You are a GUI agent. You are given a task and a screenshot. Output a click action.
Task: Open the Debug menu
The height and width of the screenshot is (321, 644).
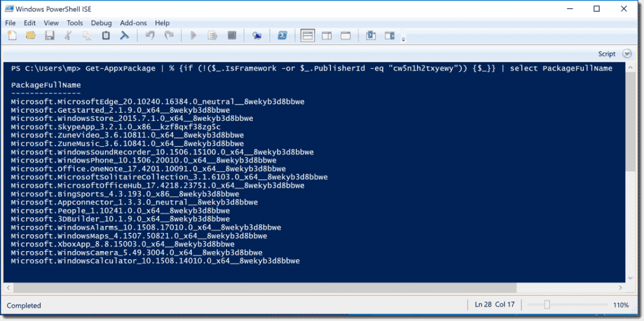point(101,23)
